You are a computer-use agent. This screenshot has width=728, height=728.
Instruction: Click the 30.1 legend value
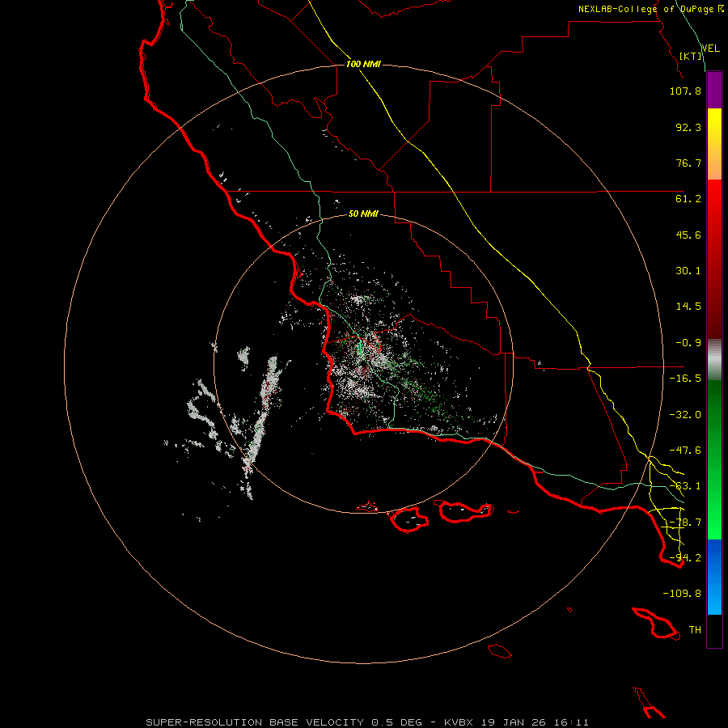pos(688,271)
